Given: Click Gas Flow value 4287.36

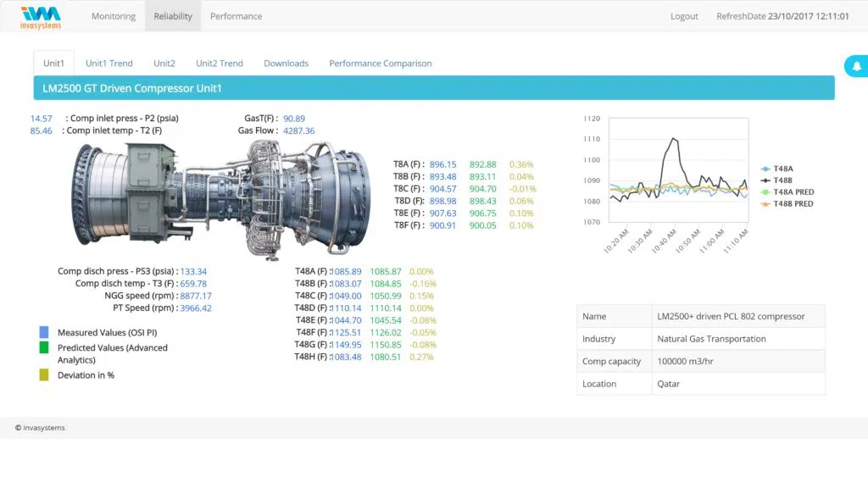Looking at the screenshot, I should point(299,130).
